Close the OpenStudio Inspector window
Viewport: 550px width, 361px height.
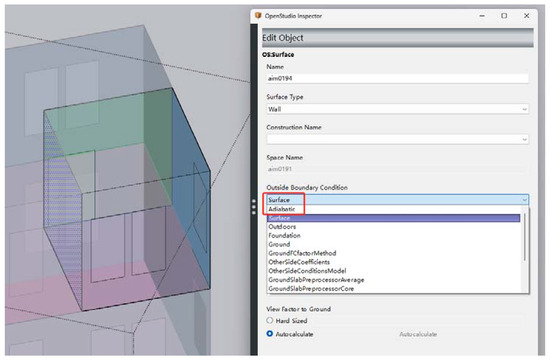pyautogui.click(x=526, y=16)
